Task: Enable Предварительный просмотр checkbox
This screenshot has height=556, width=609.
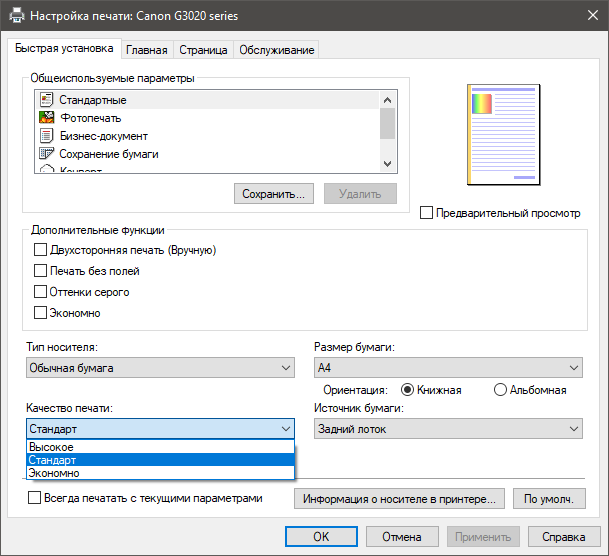Action: [426, 213]
